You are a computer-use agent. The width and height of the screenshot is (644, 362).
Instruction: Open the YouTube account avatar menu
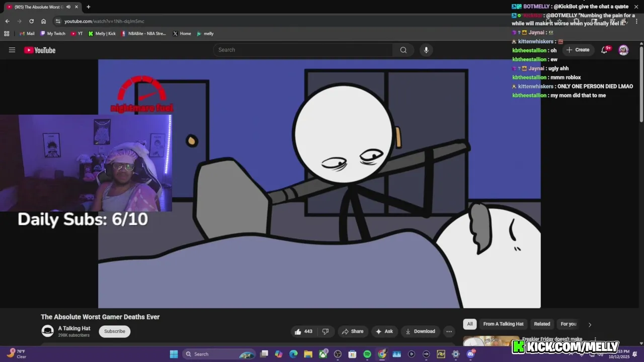623,50
